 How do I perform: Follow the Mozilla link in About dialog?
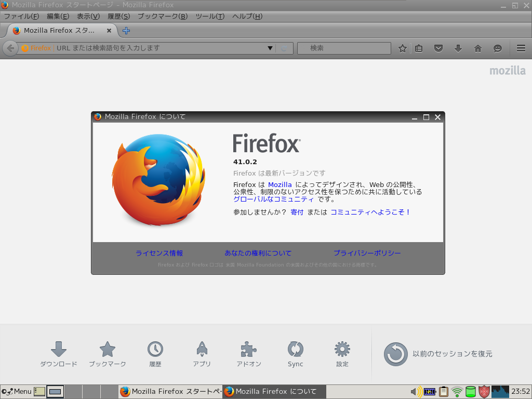(280, 184)
